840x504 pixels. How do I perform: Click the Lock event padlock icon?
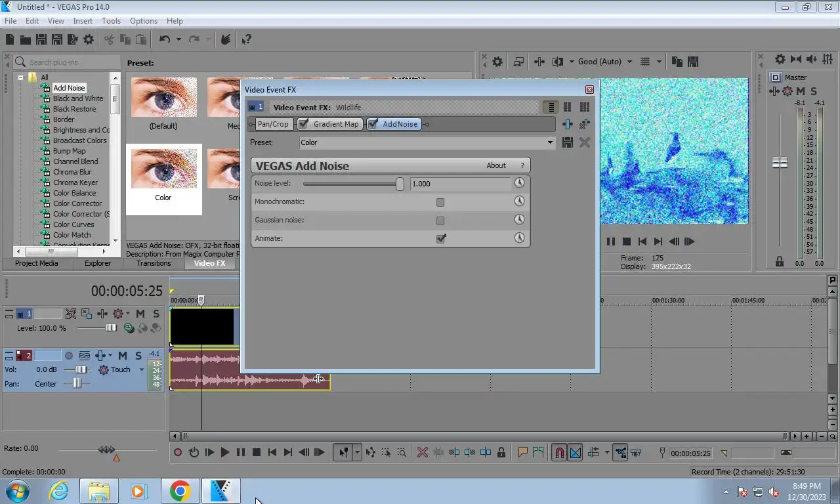501,452
